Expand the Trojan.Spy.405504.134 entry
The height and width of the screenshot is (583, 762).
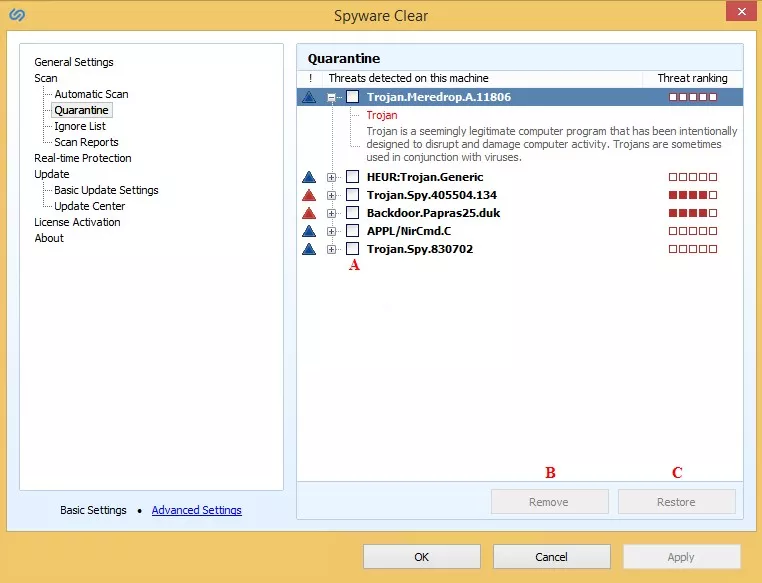(331, 196)
